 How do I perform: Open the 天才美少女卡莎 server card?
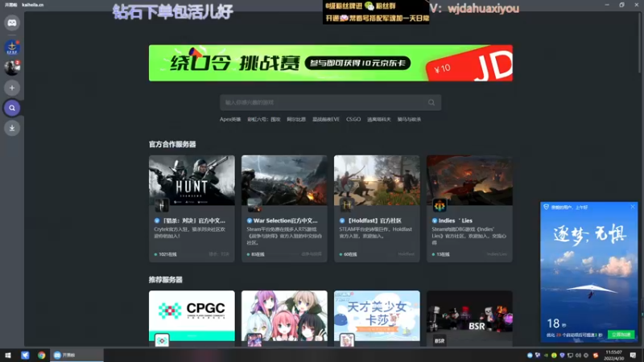point(377,318)
